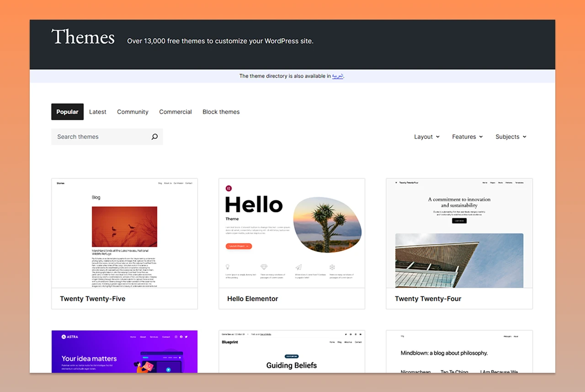585x392 pixels.
Task: Open Twenty Twenty-Four theme title
Action: click(428, 299)
